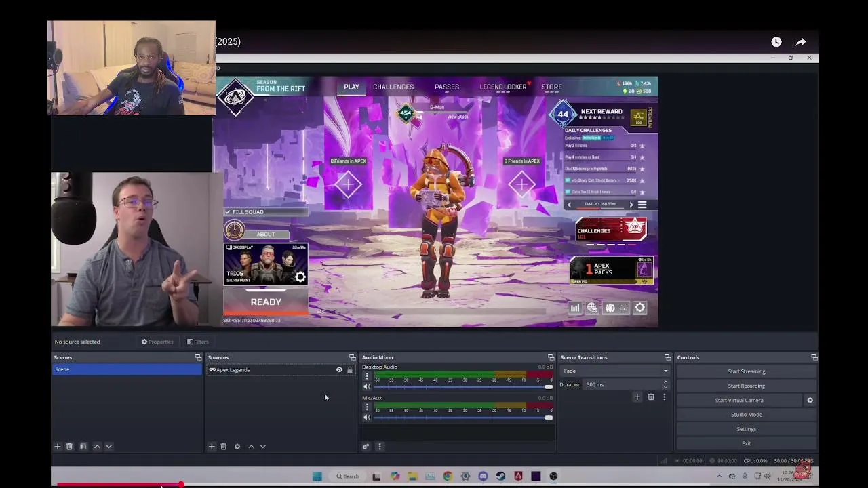
Task: Undock the Scene Transitions panel
Action: coord(667,357)
